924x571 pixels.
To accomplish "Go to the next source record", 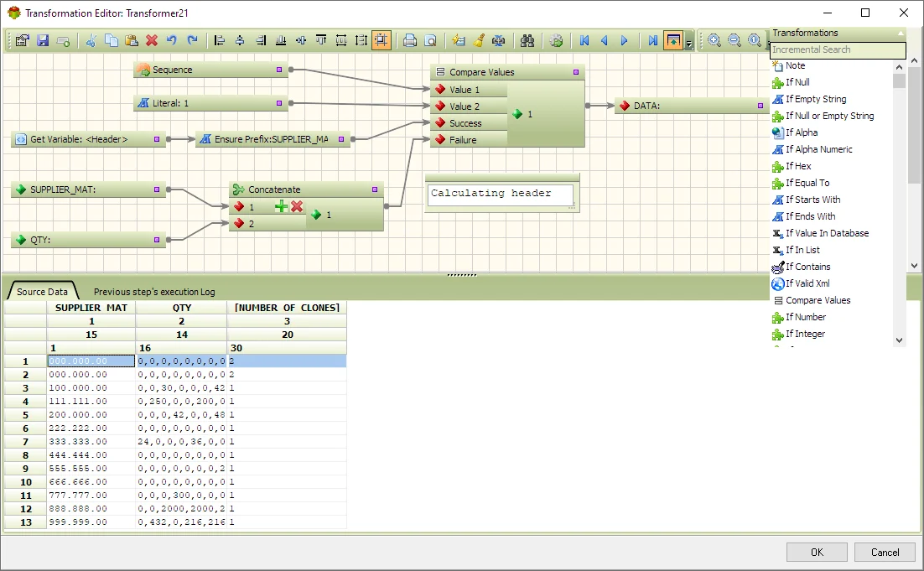I will click(625, 40).
